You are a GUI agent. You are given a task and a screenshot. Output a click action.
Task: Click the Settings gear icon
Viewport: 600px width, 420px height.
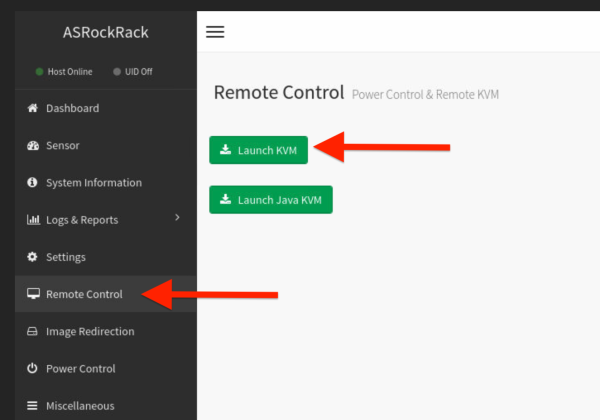32,257
